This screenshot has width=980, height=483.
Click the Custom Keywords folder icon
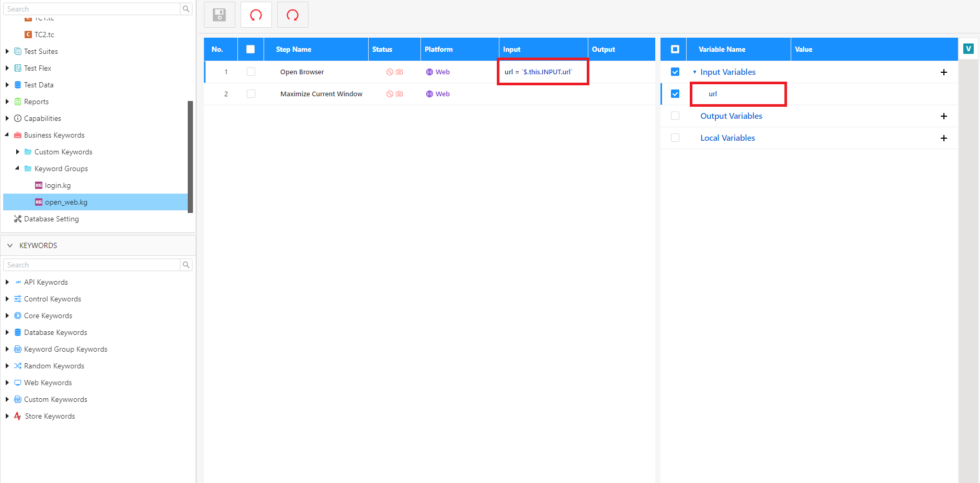(x=28, y=152)
